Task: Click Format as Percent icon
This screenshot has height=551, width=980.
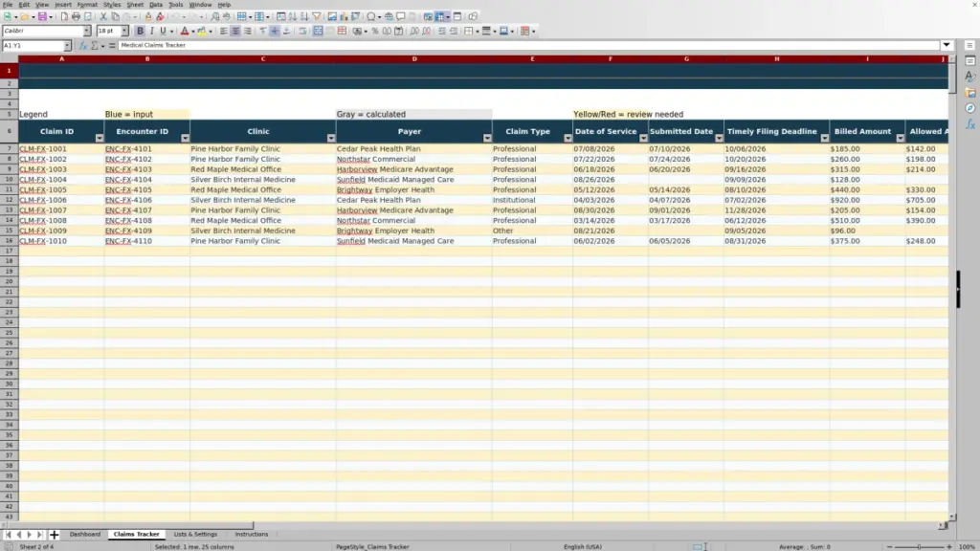Action: [x=375, y=31]
